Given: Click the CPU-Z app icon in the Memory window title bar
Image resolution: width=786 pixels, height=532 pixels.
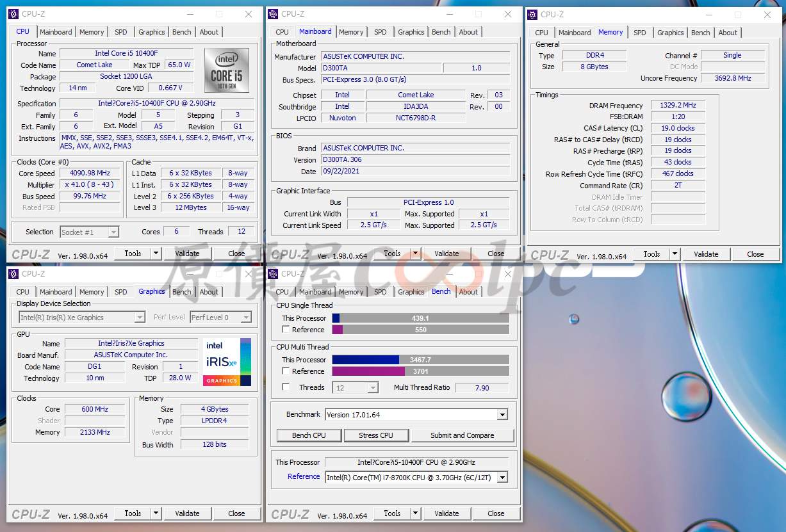Looking at the screenshot, I should click(x=532, y=15).
